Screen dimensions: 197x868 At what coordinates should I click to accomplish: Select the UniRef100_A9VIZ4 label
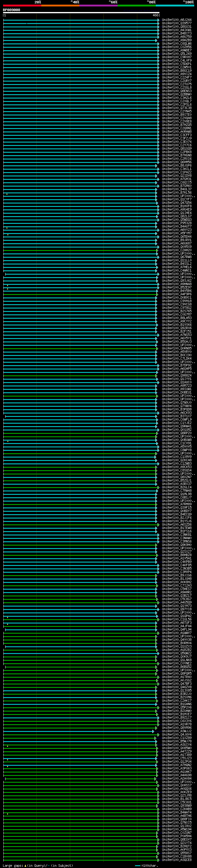coord(177,74)
